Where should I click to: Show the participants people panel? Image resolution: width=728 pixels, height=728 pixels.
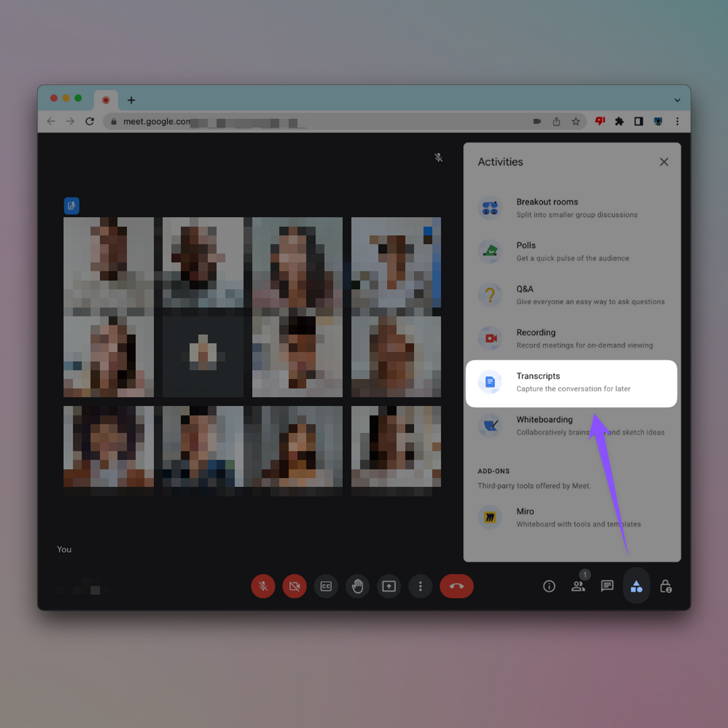click(578, 586)
